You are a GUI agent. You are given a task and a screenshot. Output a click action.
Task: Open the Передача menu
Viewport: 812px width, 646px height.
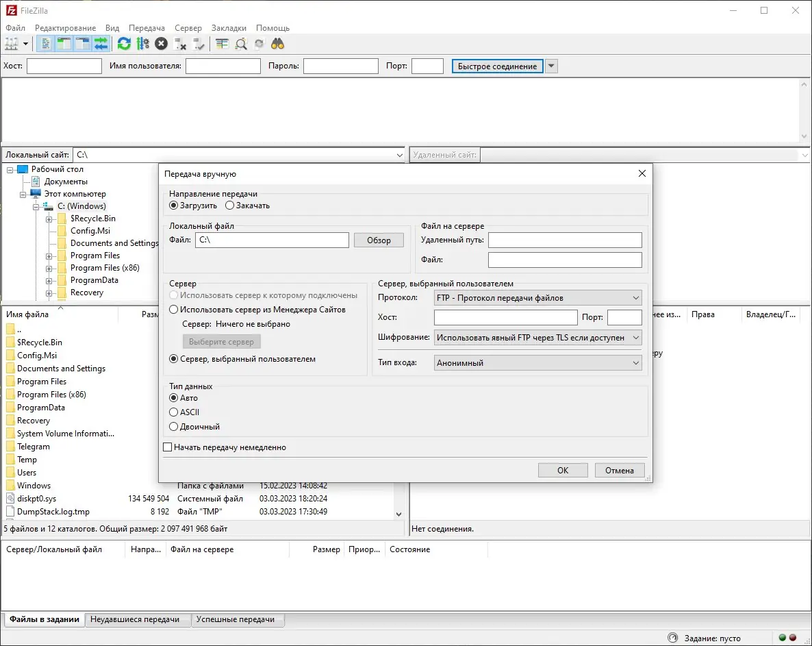pos(147,28)
